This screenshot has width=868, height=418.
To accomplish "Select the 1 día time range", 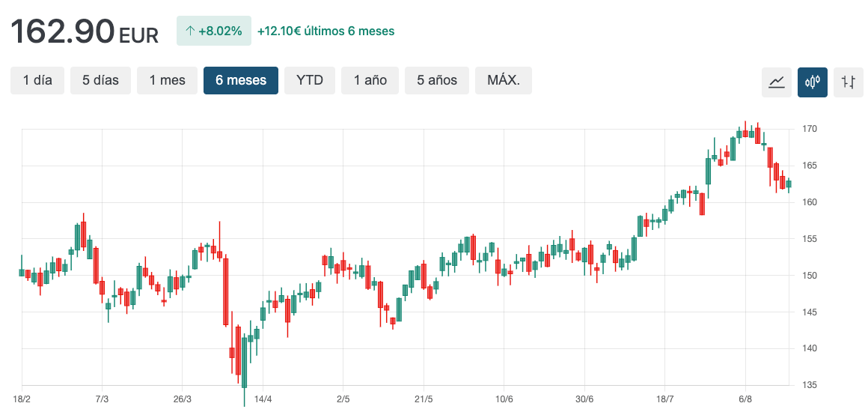I will tap(37, 80).
